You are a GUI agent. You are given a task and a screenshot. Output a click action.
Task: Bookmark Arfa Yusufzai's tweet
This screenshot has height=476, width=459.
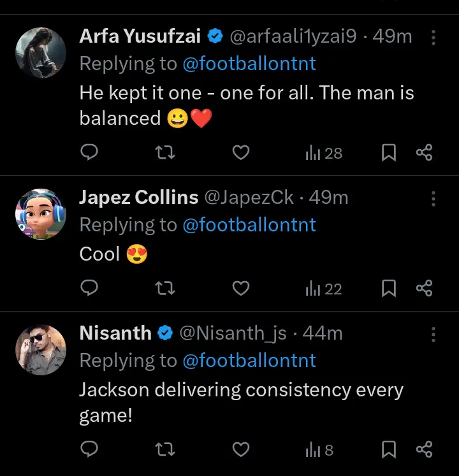389,153
